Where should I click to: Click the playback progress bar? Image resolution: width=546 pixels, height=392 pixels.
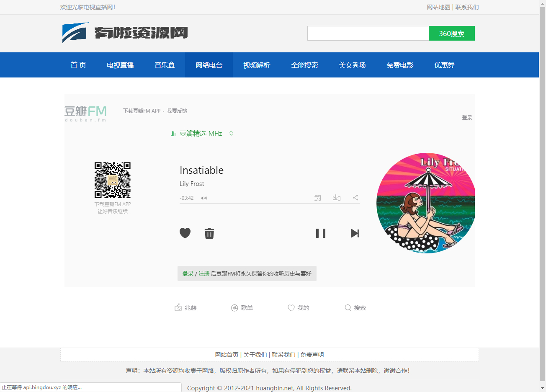[x=270, y=203]
